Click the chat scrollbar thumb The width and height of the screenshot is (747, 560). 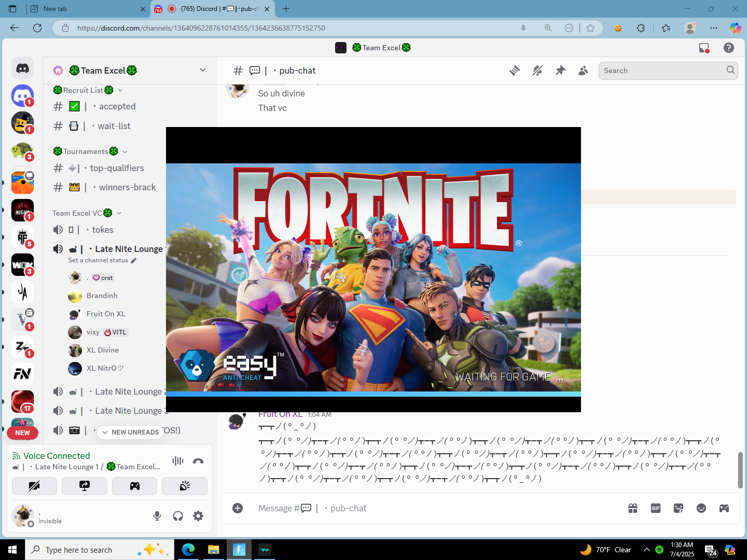point(740,470)
